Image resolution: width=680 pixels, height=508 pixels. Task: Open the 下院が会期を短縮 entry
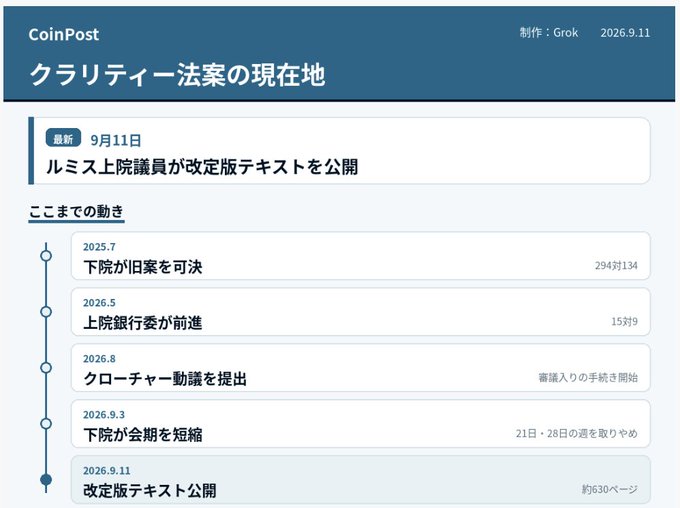(x=361, y=424)
